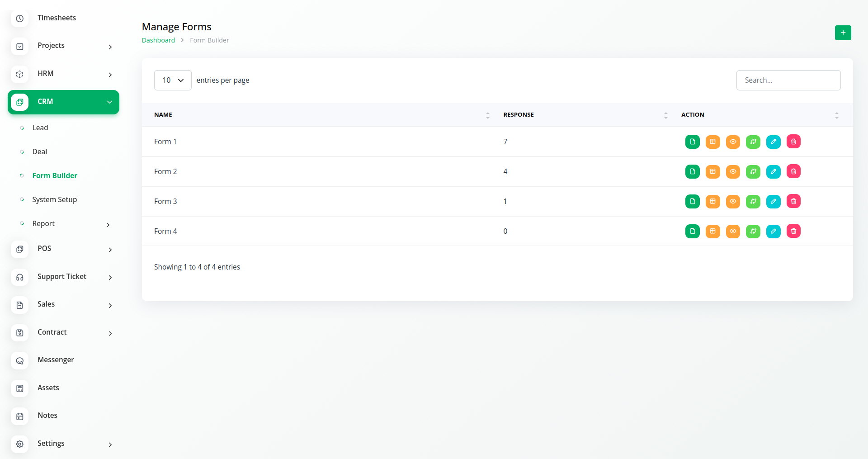Image resolution: width=868 pixels, height=459 pixels.
Task: View Form 1 responses with eye icon
Action: [x=733, y=142]
